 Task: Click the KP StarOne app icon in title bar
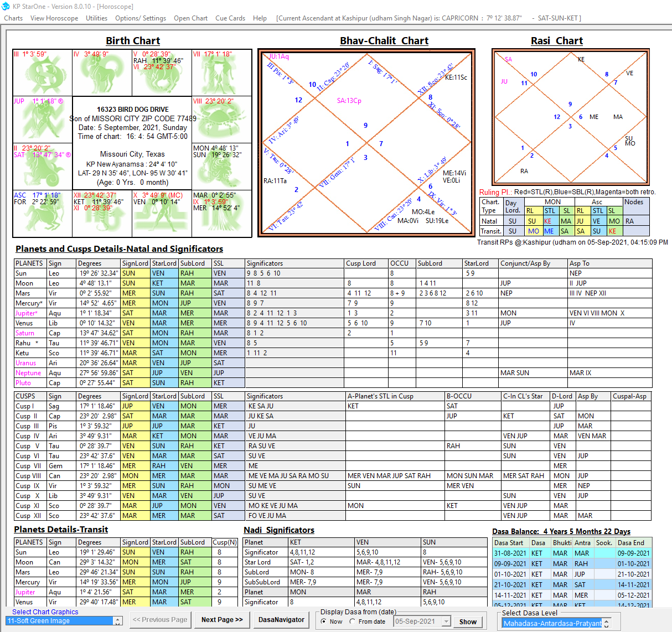coord(6,6)
